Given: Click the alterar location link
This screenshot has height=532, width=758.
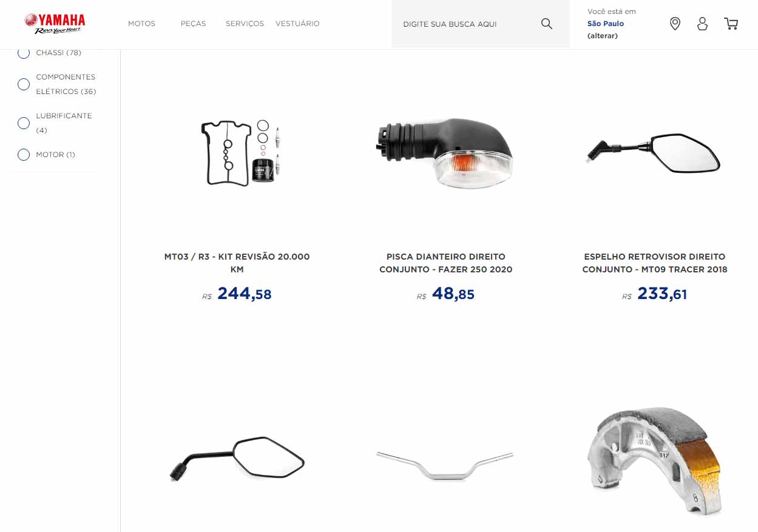Looking at the screenshot, I should click(603, 36).
